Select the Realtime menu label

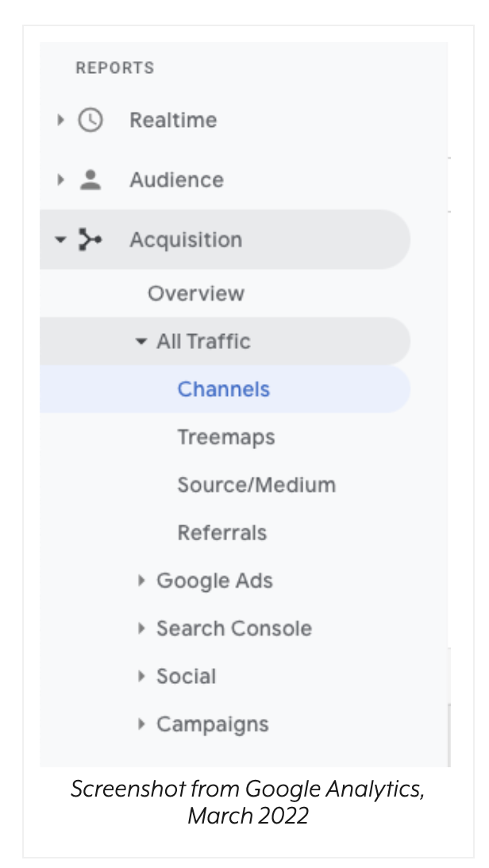coord(173,120)
